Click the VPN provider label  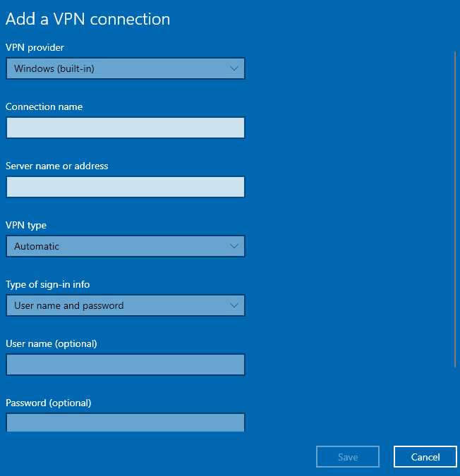(x=35, y=48)
